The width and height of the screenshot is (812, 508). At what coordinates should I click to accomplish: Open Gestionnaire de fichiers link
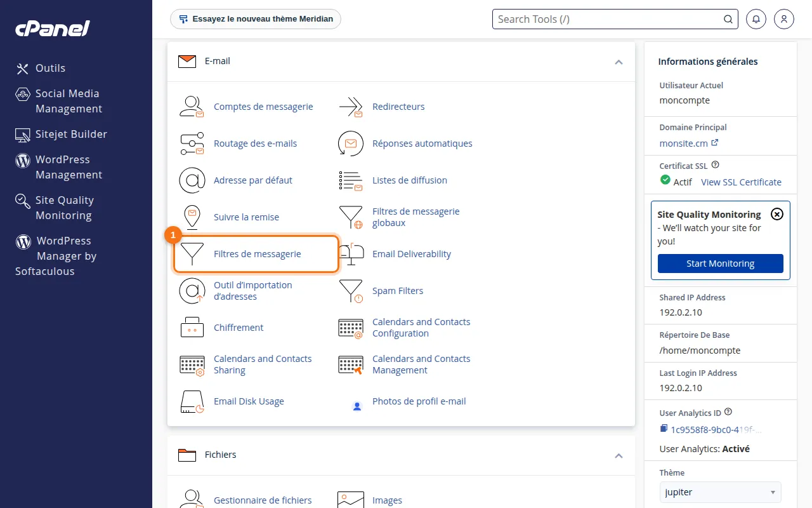click(x=263, y=500)
